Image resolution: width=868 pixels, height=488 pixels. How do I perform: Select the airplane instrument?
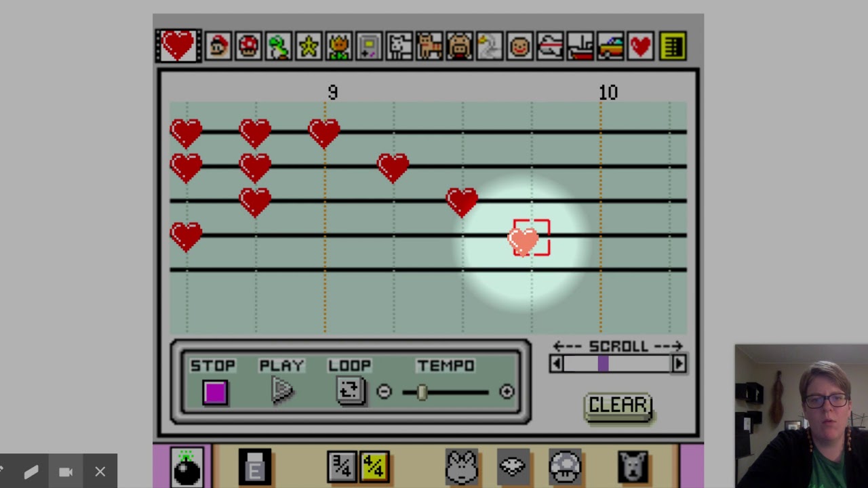[x=550, y=47]
